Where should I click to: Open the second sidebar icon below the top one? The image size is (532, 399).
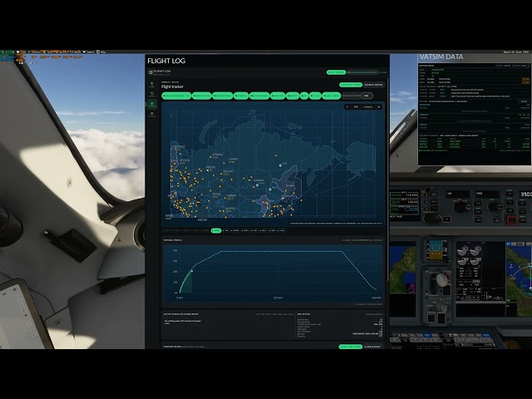(151, 94)
